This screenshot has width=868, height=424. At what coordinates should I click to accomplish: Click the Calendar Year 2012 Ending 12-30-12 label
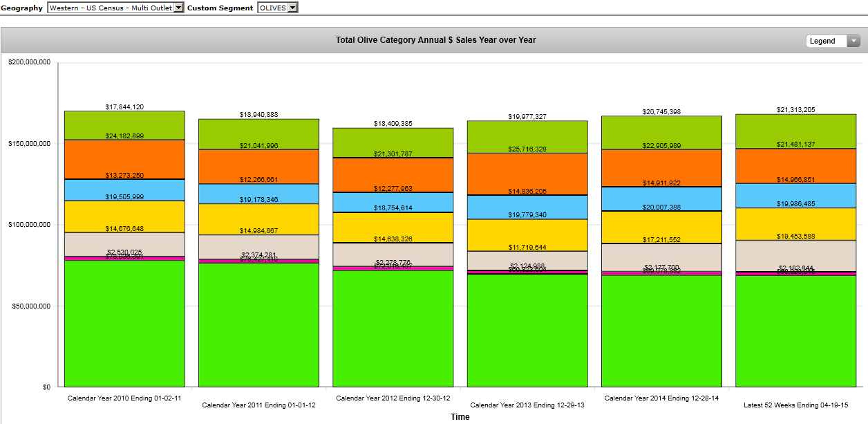coord(393,398)
